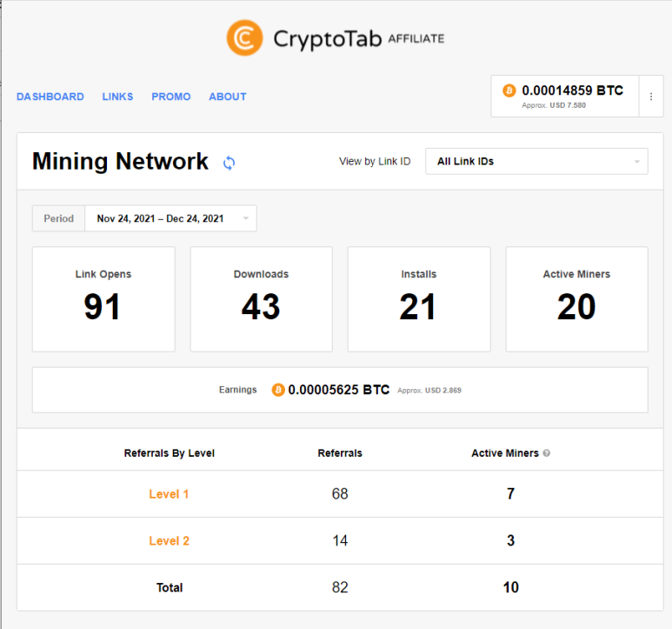Open Level 2 referrals link
This screenshot has width=672, height=629.
tap(169, 540)
